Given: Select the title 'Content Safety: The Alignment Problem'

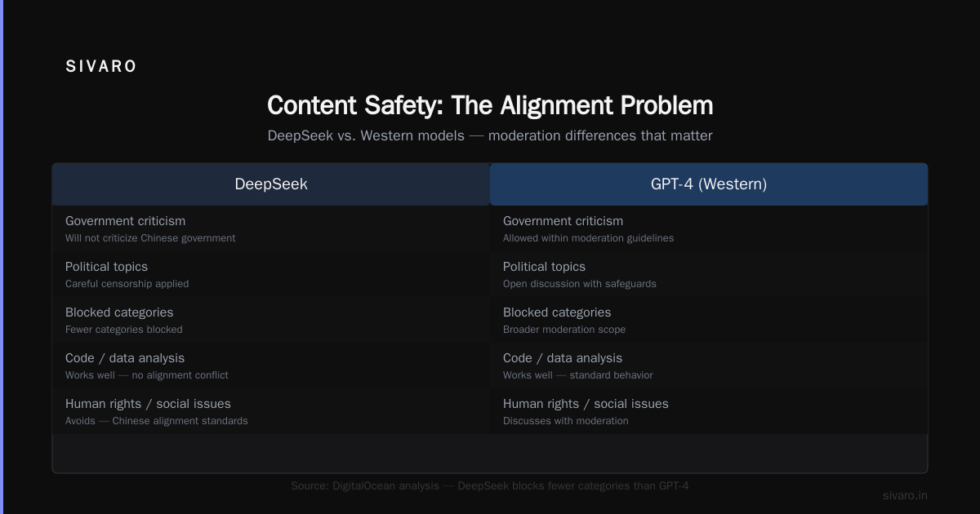Looking at the screenshot, I should pyautogui.click(x=490, y=105).
